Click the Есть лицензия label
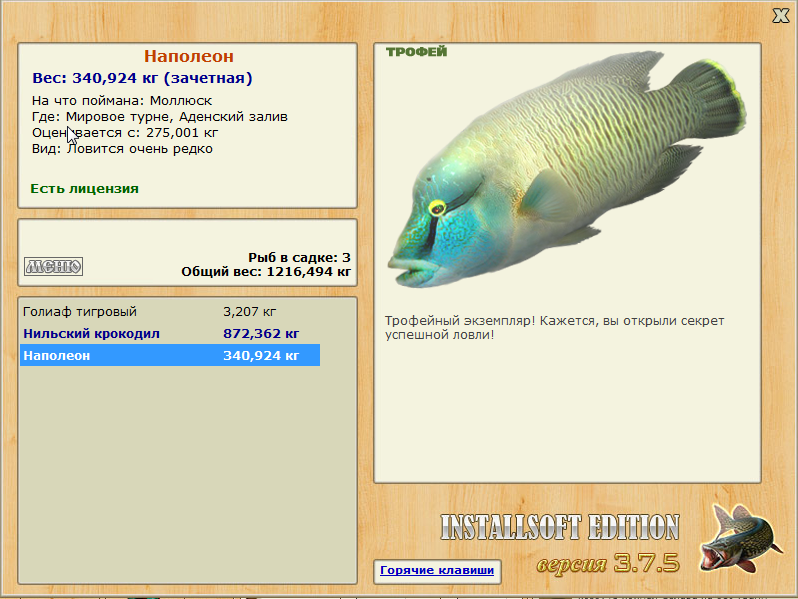The width and height of the screenshot is (798, 599). [x=84, y=189]
